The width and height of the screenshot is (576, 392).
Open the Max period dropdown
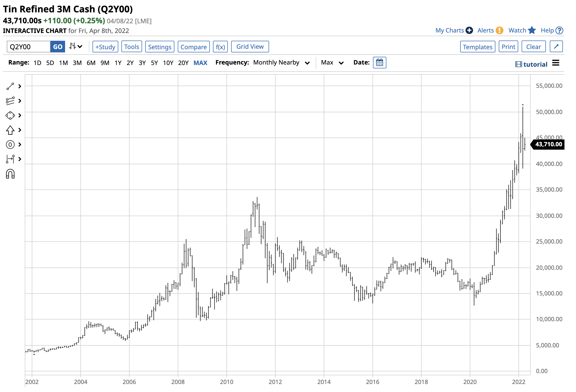pos(332,63)
